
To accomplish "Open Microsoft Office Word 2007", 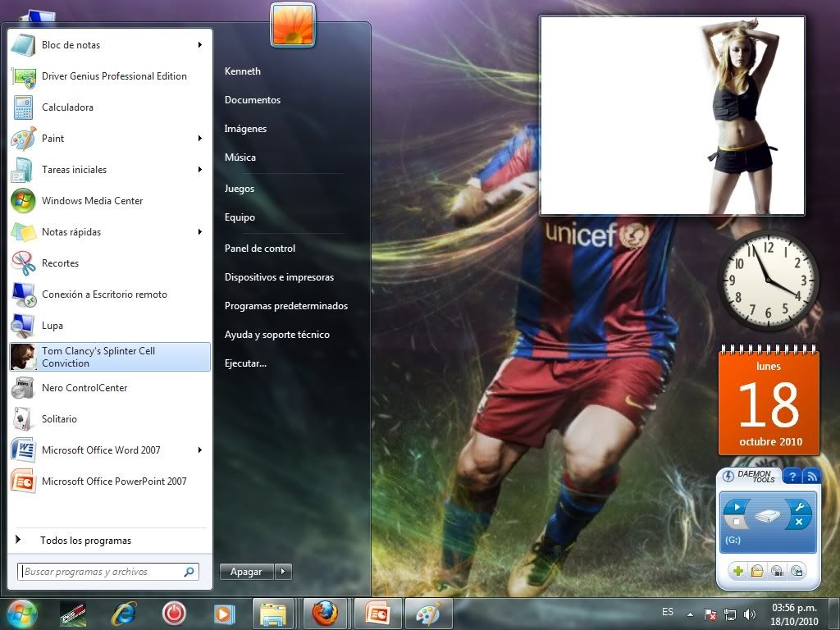I will coord(102,450).
